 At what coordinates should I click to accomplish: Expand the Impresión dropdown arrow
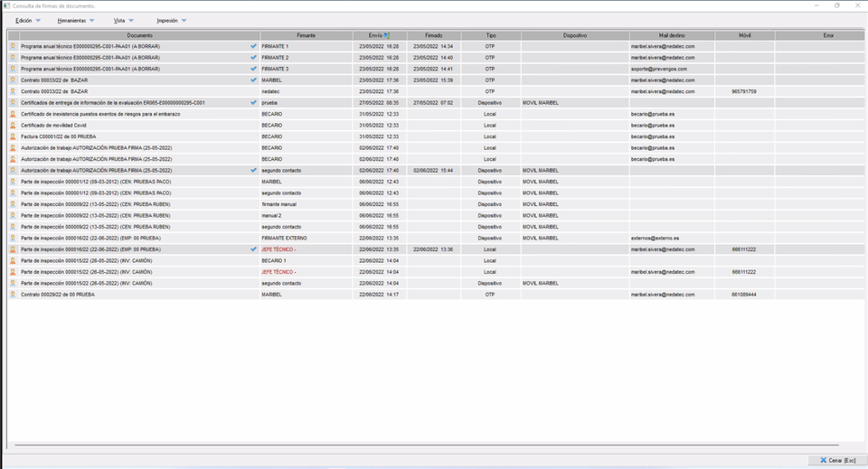184,20
